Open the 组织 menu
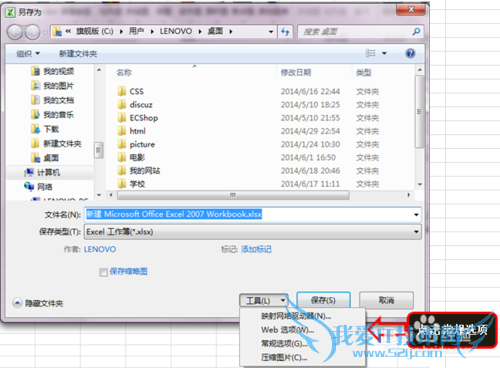500x368 pixels. pyautogui.click(x=28, y=53)
